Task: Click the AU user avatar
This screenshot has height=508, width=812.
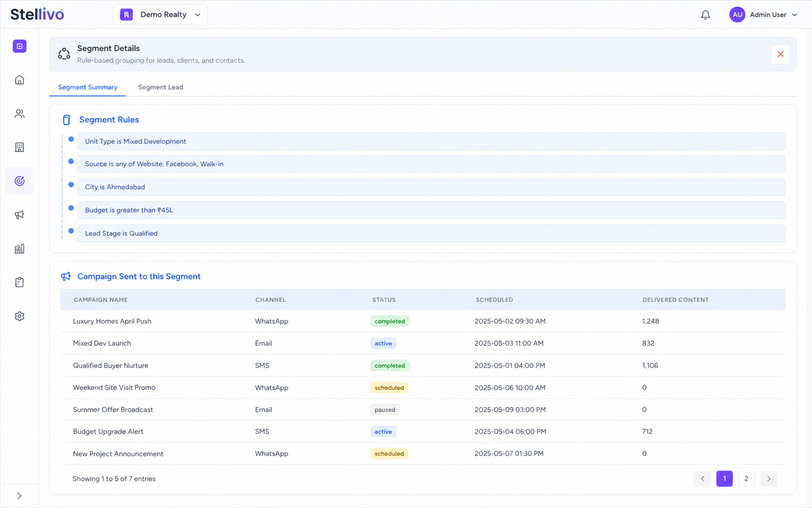Action: point(737,15)
